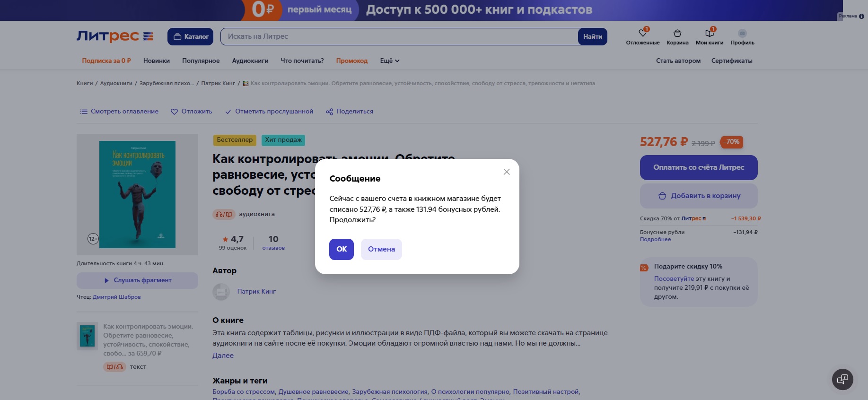
Task: Click the Хит продаж badge
Action: click(283, 140)
